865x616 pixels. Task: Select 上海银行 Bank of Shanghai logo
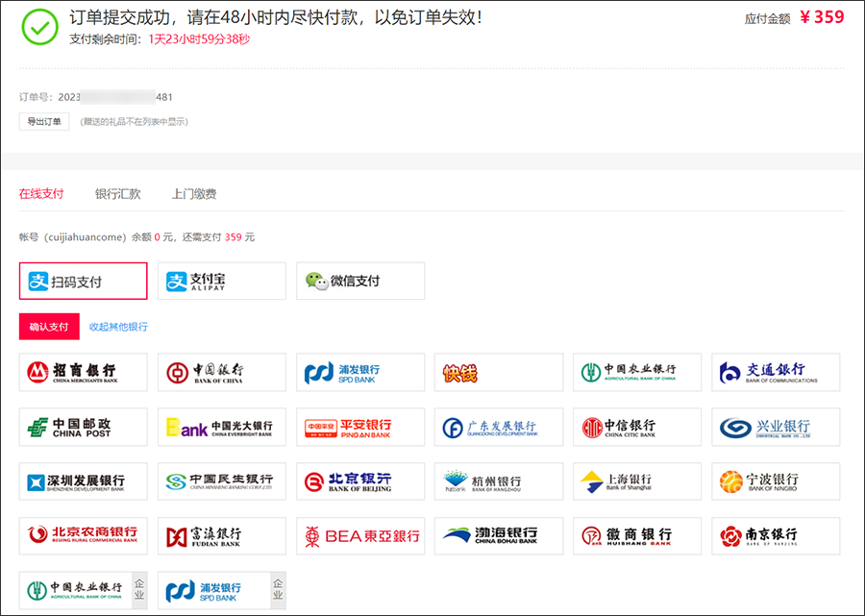[x=637, y=481]
